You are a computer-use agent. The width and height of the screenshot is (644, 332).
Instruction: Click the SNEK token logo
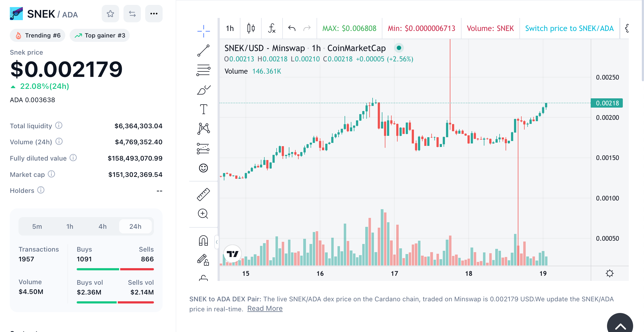(x=16, y=14)
